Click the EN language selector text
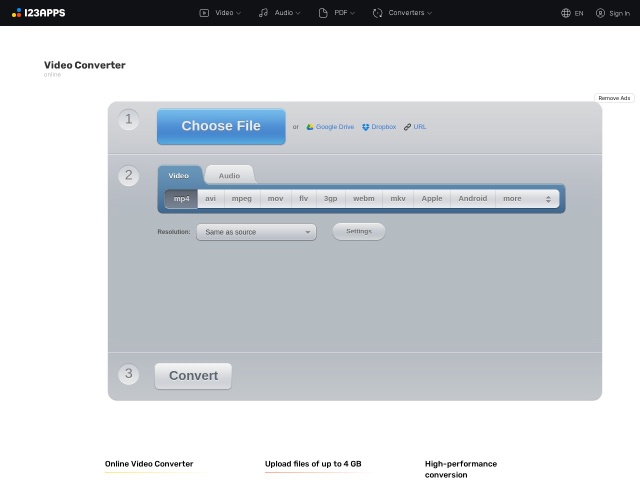The height and width of the screenshot is (480, 640). pos(579,13)
